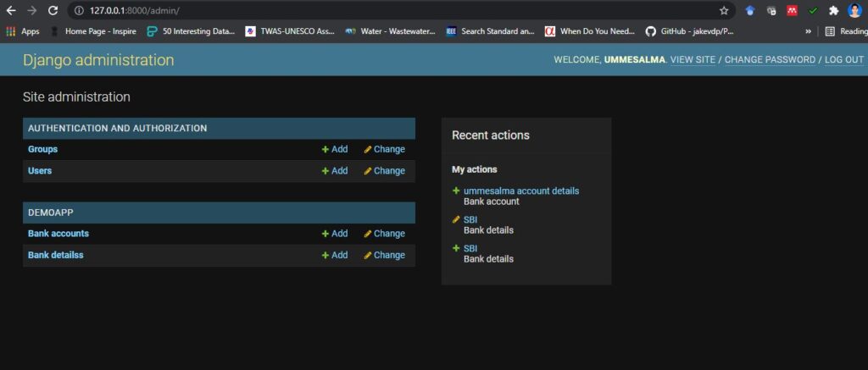Click the site information icon in address bar
This screenshot has height=370, width=868.
tap(79, 10)
